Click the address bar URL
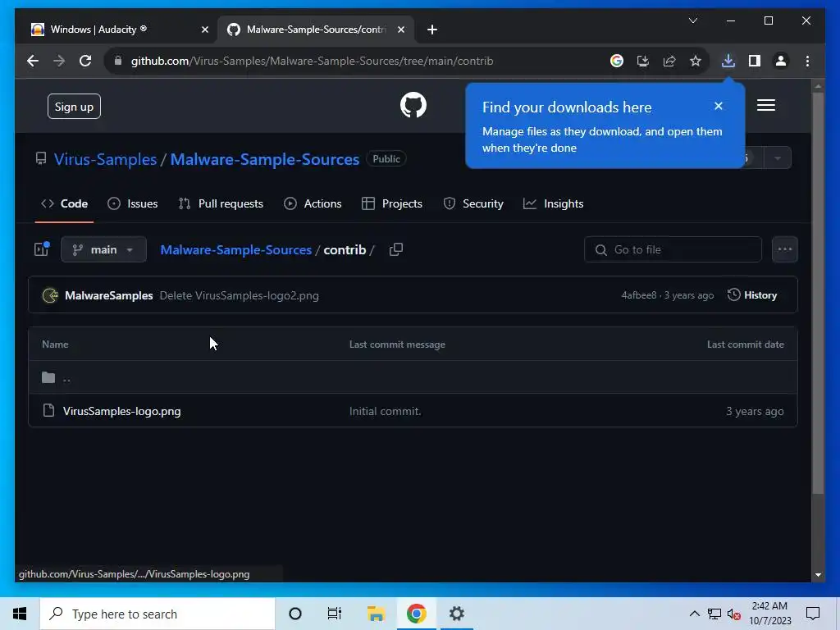The width and height of the screenshot is (840, 630). click(x=312, y=61)
